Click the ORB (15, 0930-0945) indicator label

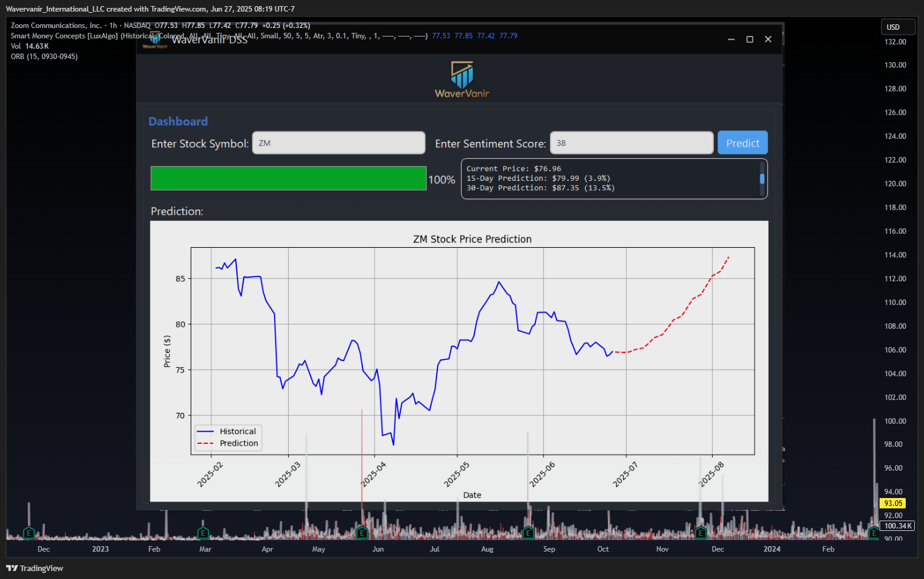pyautogui.click(x=44, y=57)
